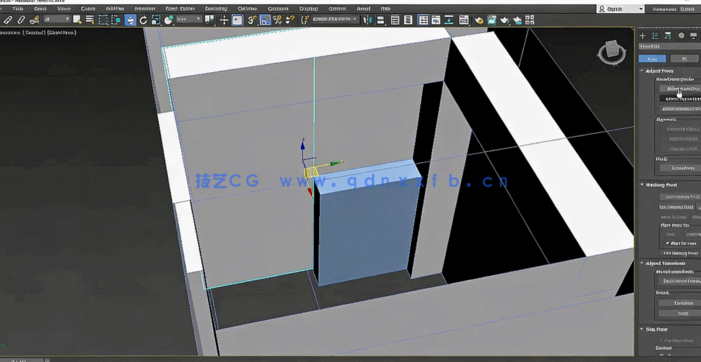Select the Select and Move tool

[130, 20]
